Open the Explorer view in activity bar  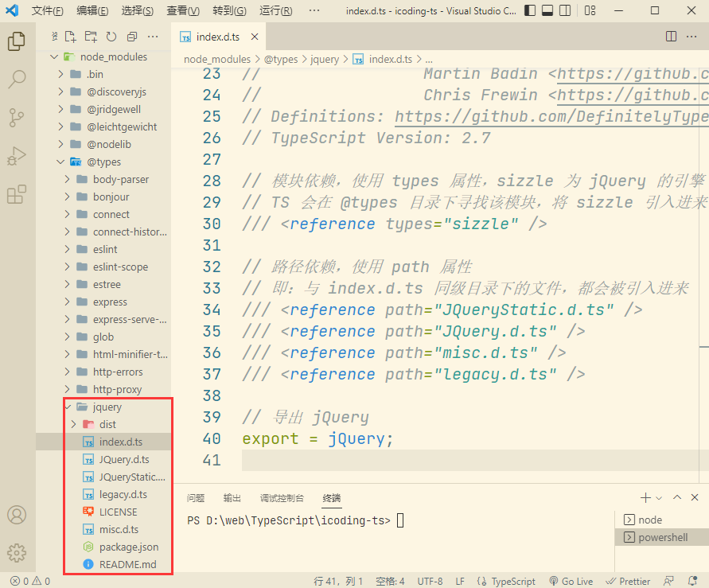17,41
